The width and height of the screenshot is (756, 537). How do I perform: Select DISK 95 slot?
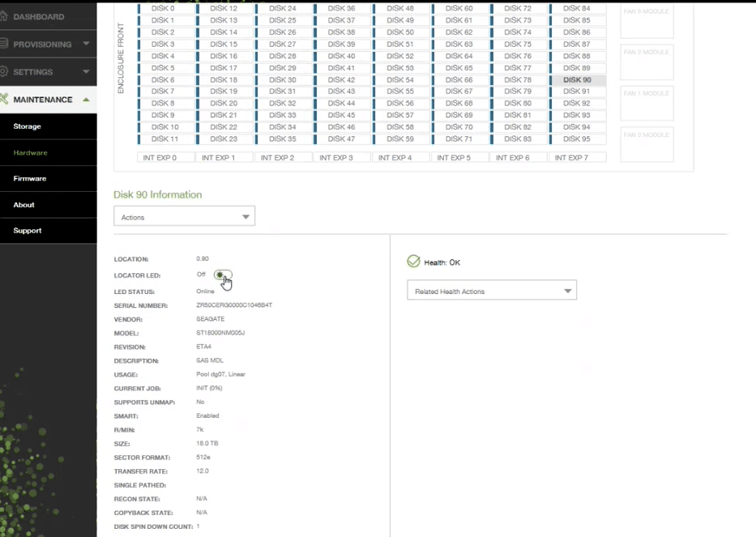click(578, 139)
